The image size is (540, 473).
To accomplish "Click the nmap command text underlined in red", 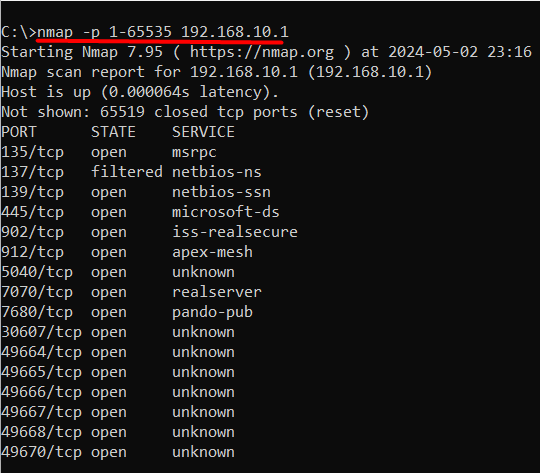I will 163,32.
